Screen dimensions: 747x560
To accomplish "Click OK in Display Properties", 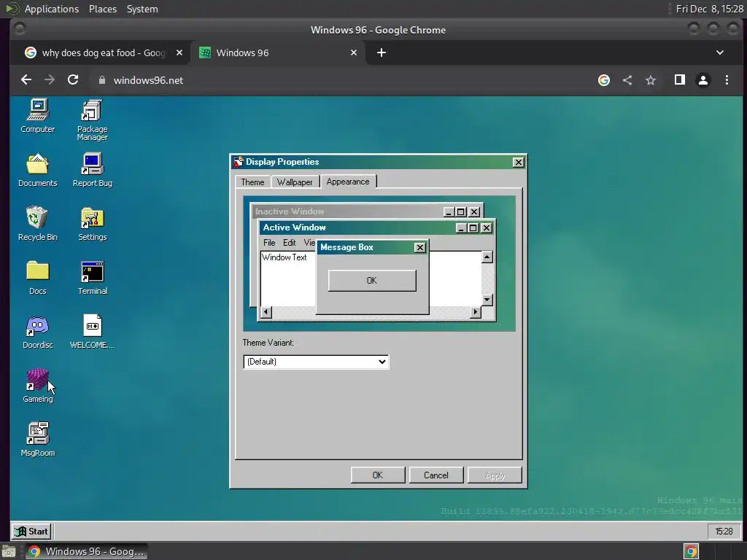I will coord(378,475).
